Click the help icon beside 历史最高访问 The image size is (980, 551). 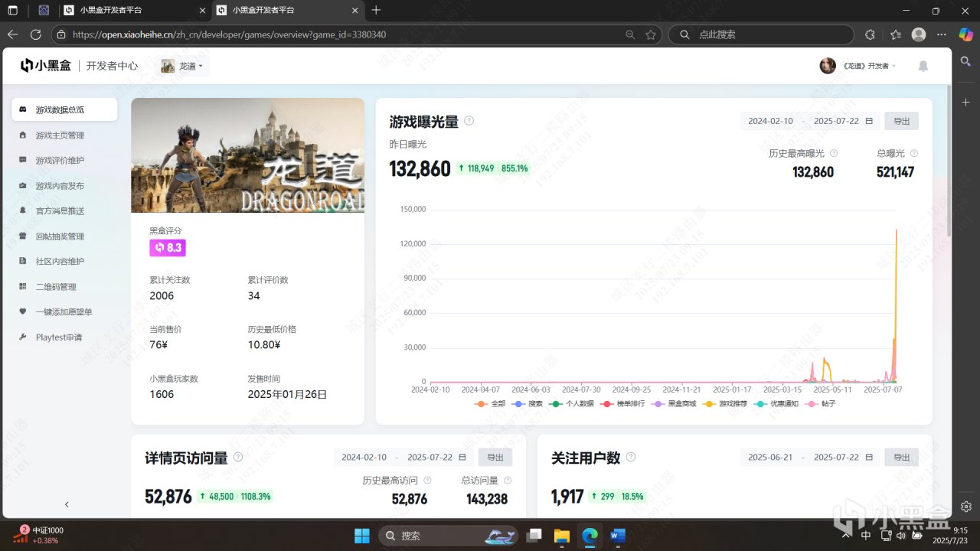tap(427, 481)
